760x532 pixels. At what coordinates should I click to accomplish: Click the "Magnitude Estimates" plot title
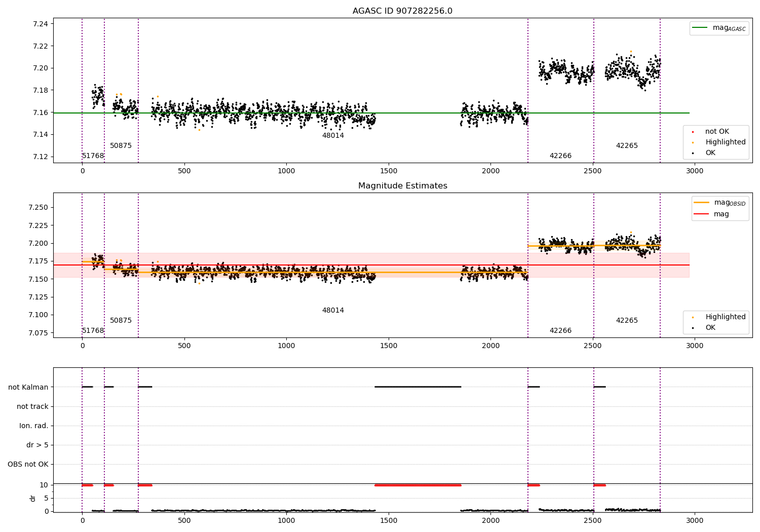402,186
